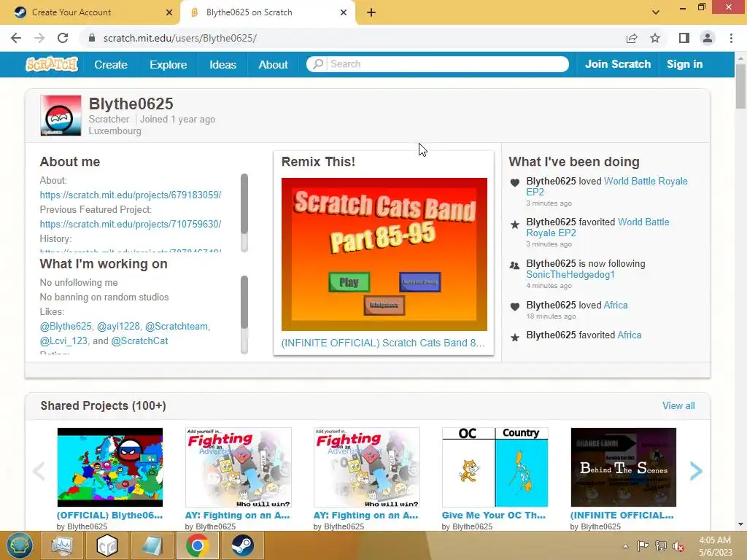Screen dimensions: 747x560
Task: Open the taskbar system monitor icon
Action: 61,545
